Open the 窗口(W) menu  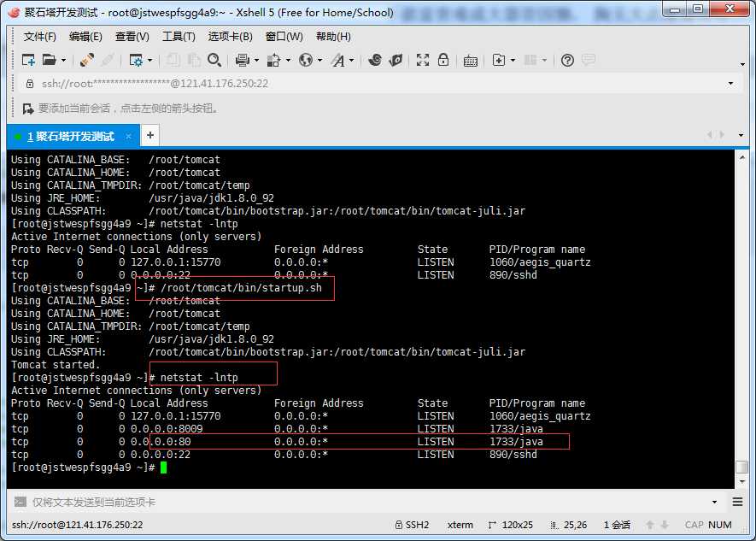pos(284,37)
